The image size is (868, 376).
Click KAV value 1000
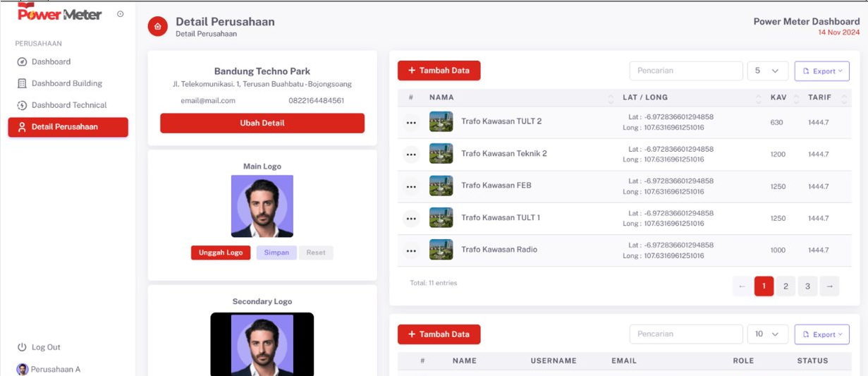click(x=778, y=250)
